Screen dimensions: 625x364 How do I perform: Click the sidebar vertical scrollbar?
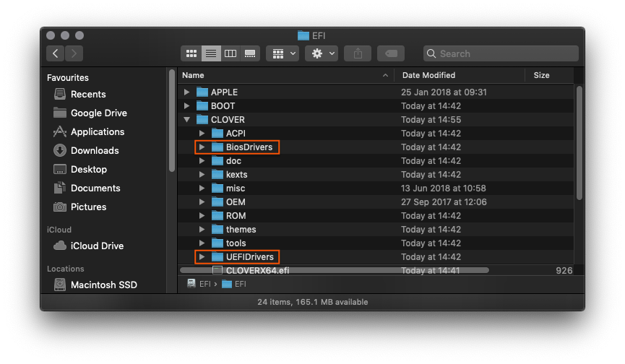pos(172,121)
